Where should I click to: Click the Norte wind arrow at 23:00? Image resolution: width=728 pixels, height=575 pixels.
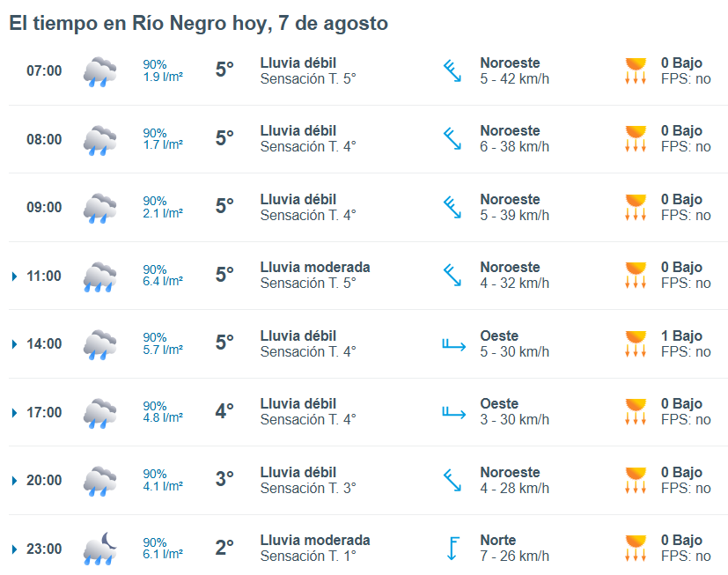(x=452, y=549)
